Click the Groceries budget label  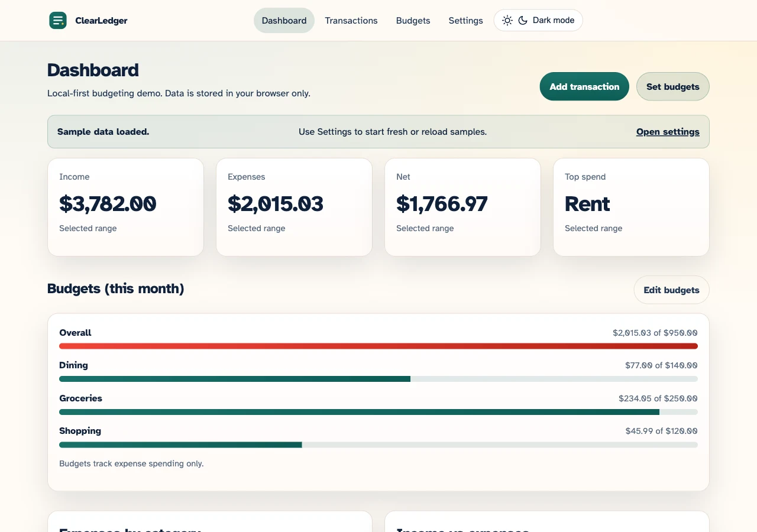[80, 398]
